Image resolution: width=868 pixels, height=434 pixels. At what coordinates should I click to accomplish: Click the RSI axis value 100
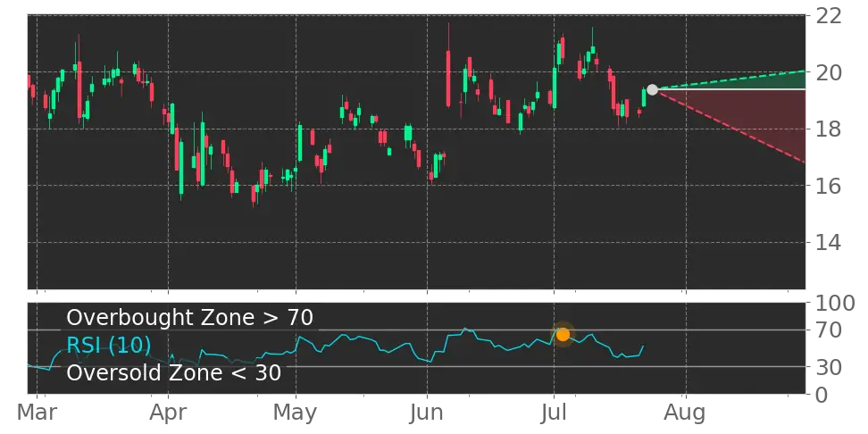click(x=835, y=303)
